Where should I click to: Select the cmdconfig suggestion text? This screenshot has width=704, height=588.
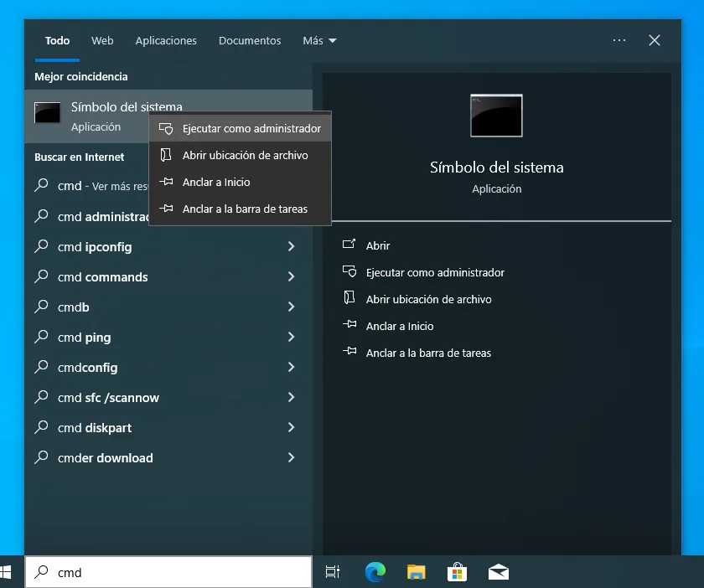tap(87, 368)
